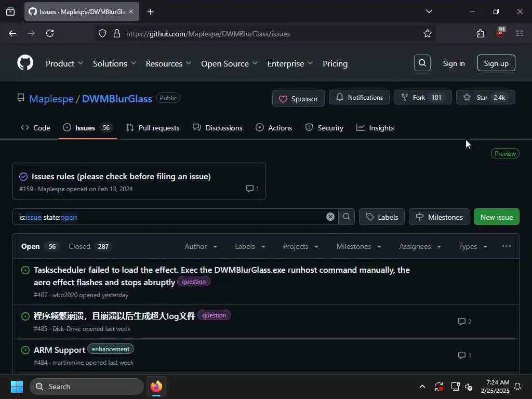Open Firefox from the taskbar
The width and height of the screenshot is (532, 399).
click(156, 387)
